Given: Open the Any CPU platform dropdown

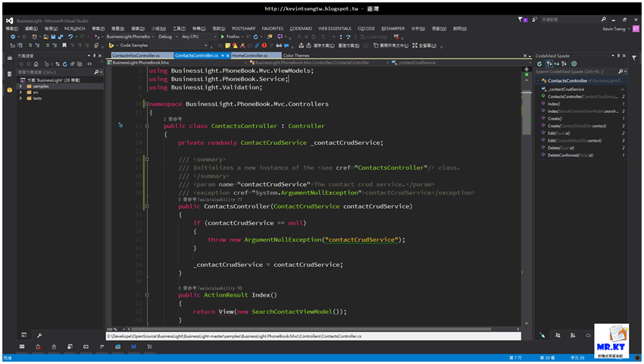Looking at the screenshot, I should click(199, 36).
